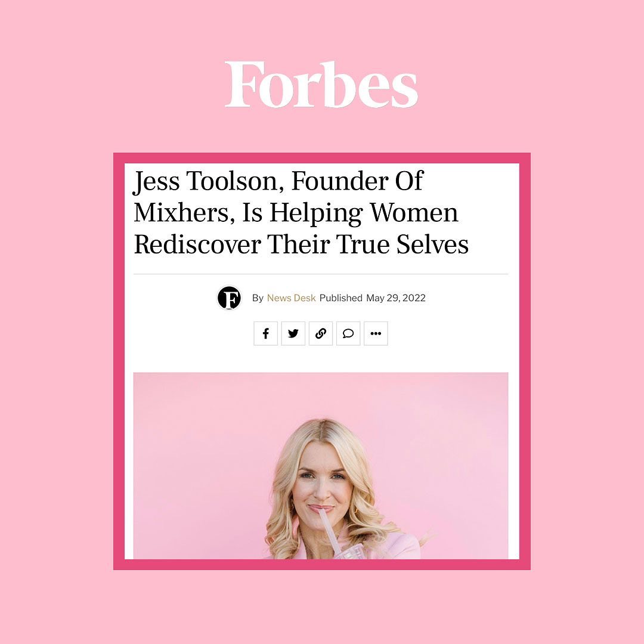
Task: Share the article on Facebook
Action: coord(266,333)
